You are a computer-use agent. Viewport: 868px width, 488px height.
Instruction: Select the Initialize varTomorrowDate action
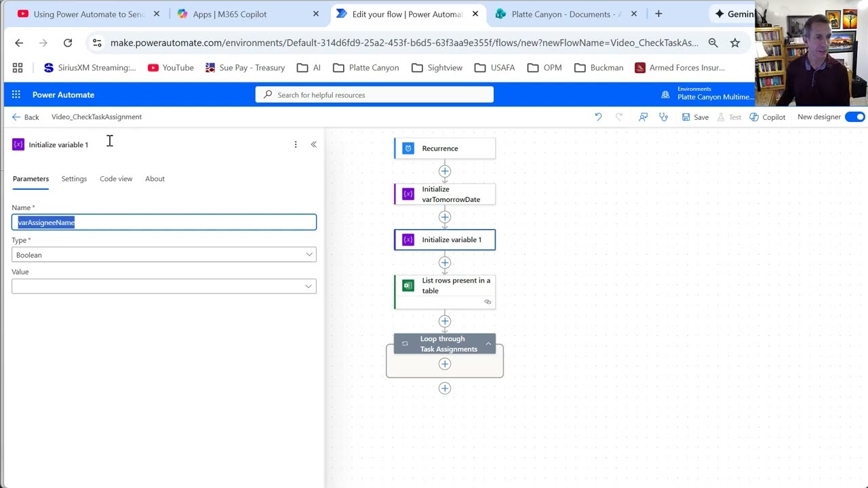coord(445,195)
